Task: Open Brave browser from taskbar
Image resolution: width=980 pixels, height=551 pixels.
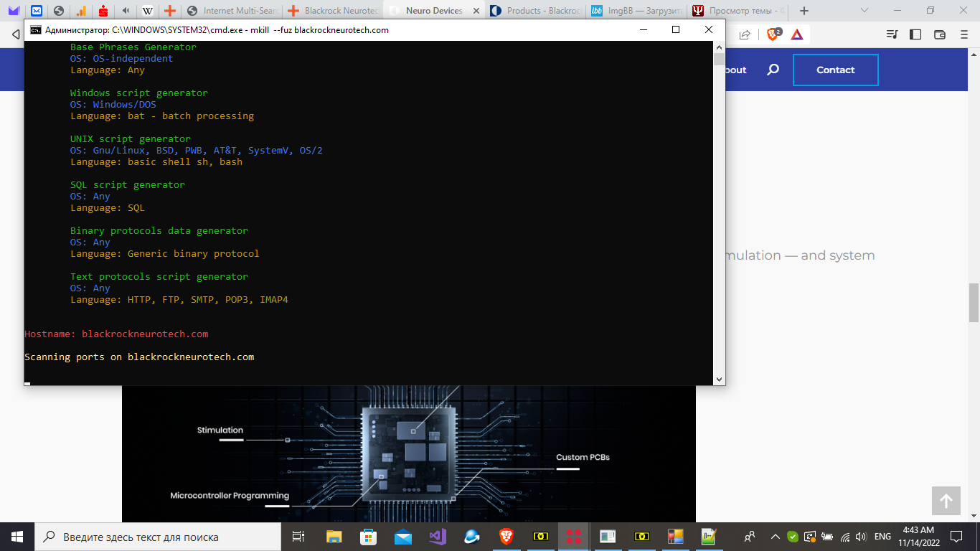Action: pos(507,537)
